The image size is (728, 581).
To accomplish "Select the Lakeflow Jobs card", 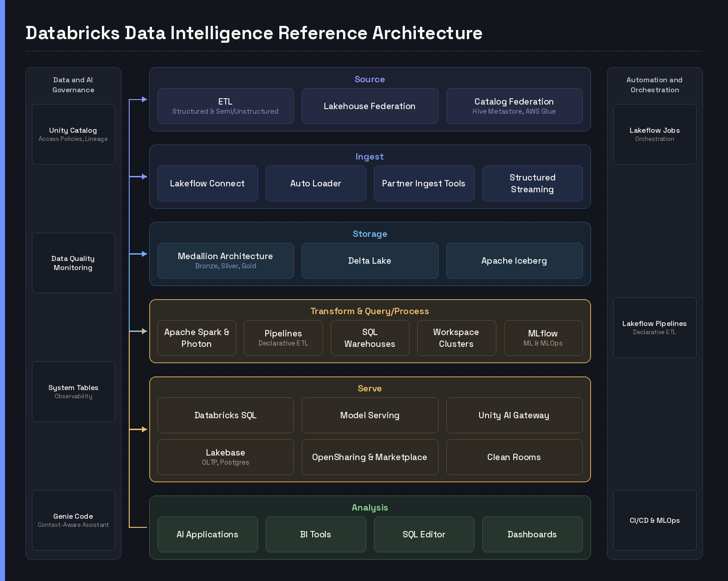I will (655, 134).
